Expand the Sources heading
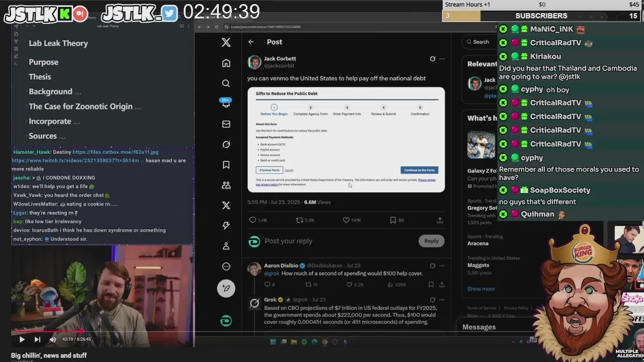 (x=26, y=136)
